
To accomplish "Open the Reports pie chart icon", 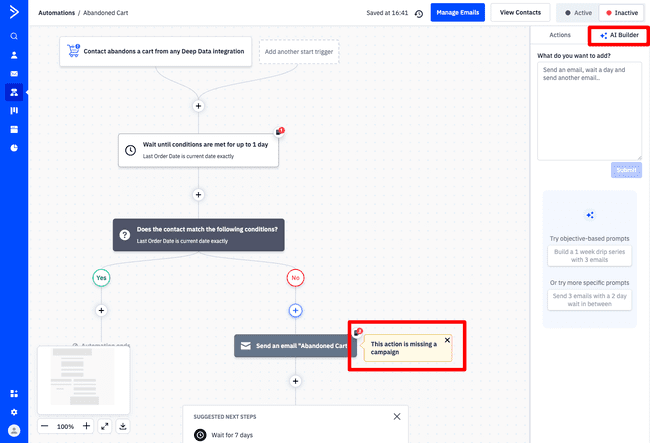I will [x=14, y=148].
